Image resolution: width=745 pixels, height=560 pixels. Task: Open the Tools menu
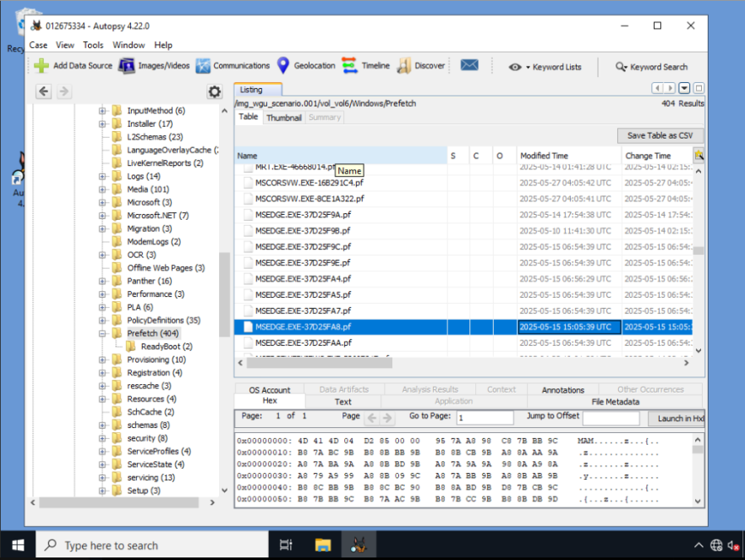coord(93,45)
